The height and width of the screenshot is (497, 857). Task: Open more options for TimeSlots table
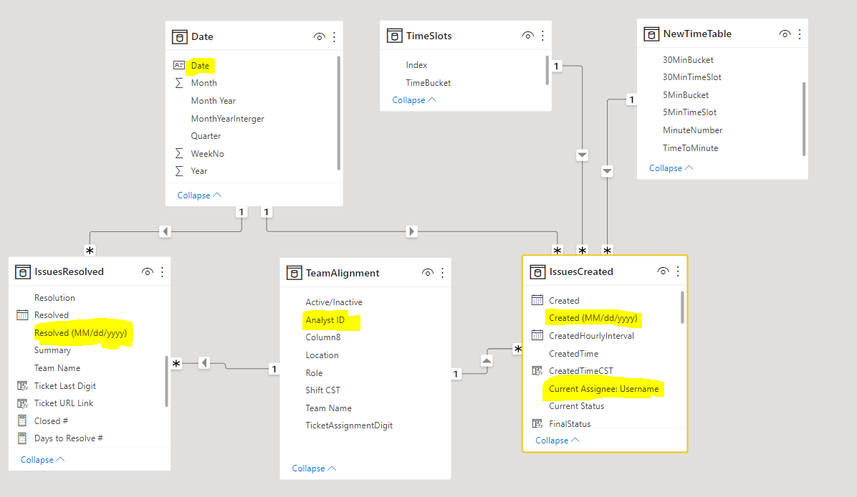pyautogui.click(x=542, y=36)
